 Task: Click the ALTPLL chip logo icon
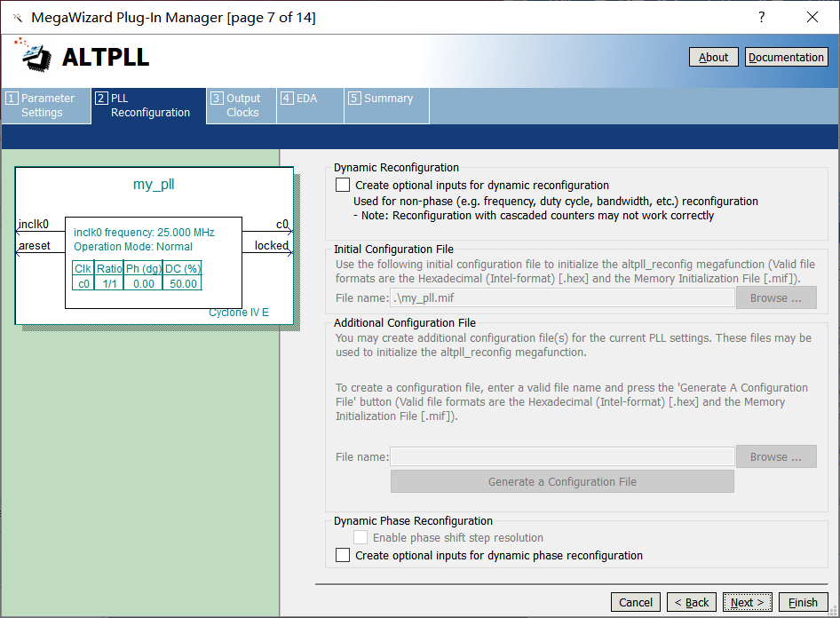36,55
